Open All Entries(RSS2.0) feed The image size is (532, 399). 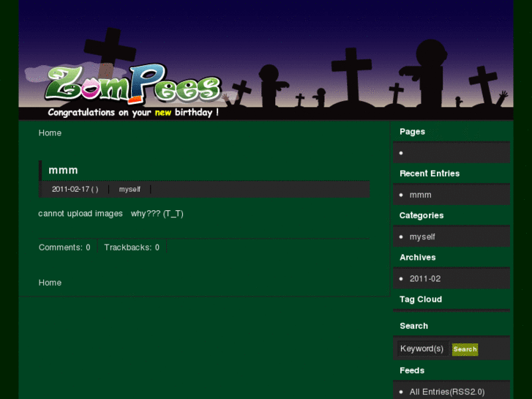[x=447, y=392]
